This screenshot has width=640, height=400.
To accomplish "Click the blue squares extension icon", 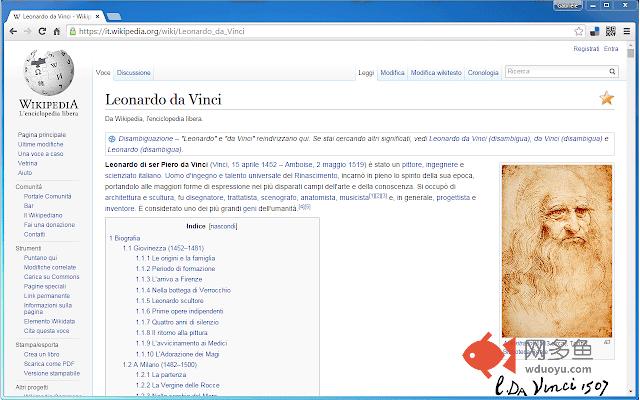I will [x=595, y=31].
